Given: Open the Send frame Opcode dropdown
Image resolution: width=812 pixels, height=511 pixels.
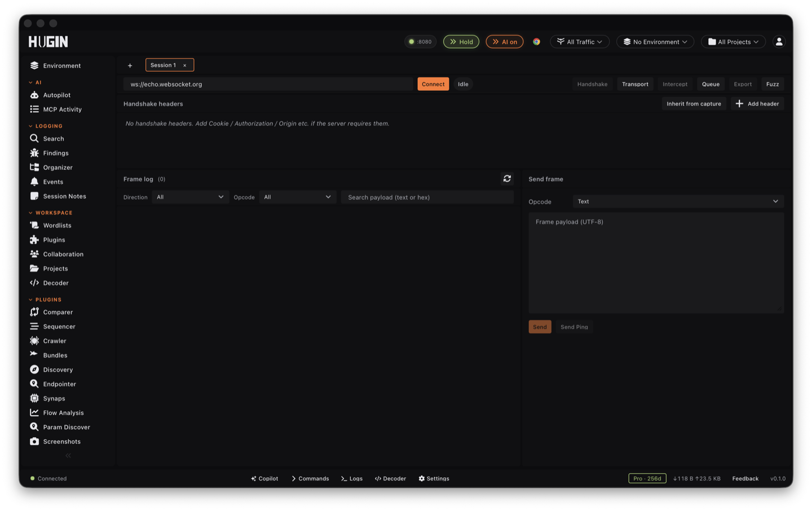Looking at the screenshot, I should (678, 201).
